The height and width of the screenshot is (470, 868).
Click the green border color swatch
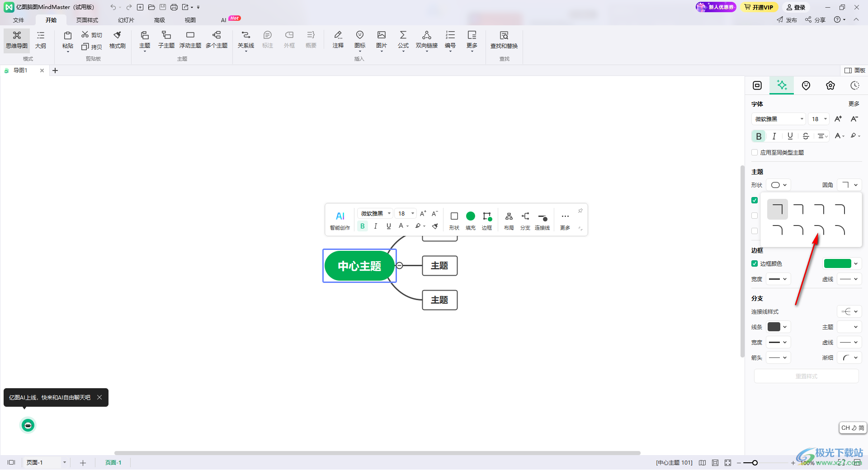click(837, 263)
